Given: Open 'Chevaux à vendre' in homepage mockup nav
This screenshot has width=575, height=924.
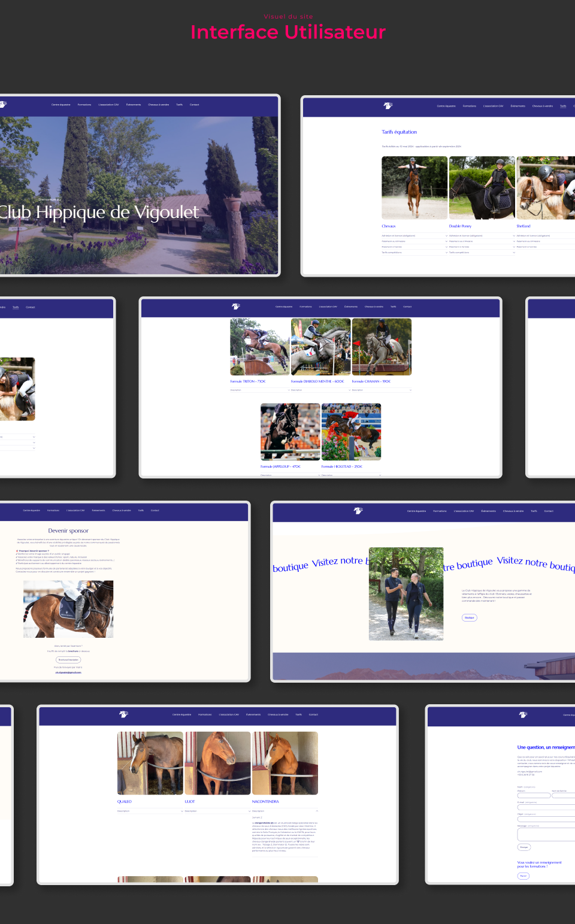Looking at the screenshot, I should [x=159, y=105].
